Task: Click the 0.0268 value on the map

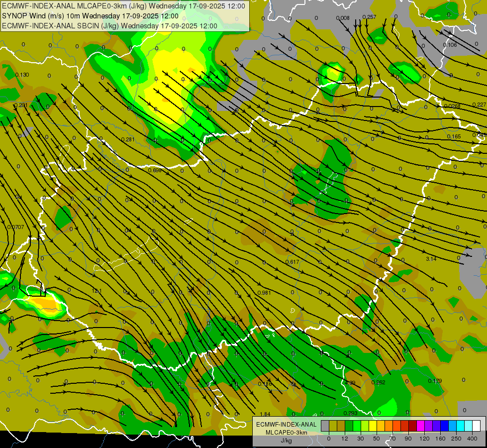Action: coord(452,106)
